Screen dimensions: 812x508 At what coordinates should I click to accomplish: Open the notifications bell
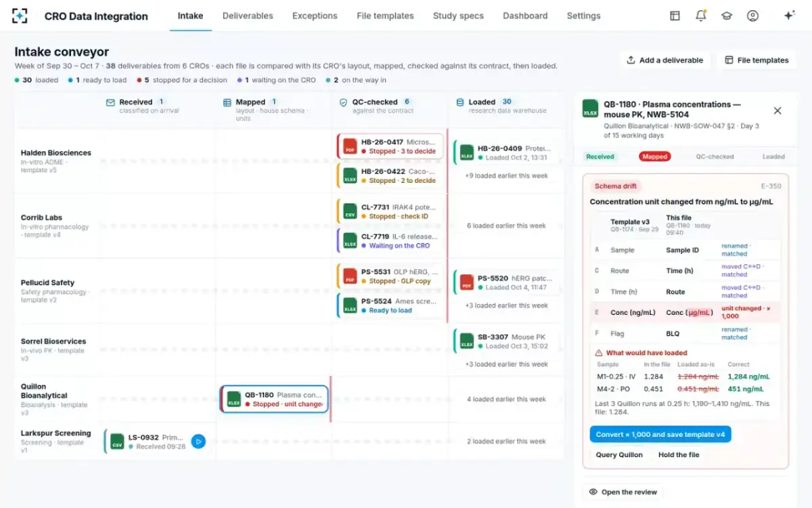pyautogui.click(x=701, y=16)
